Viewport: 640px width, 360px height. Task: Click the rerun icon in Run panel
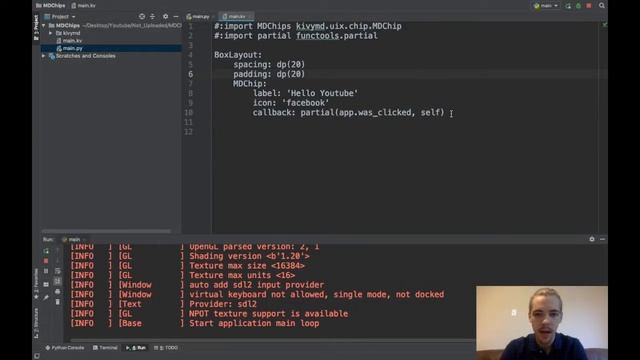click(46, 251)
